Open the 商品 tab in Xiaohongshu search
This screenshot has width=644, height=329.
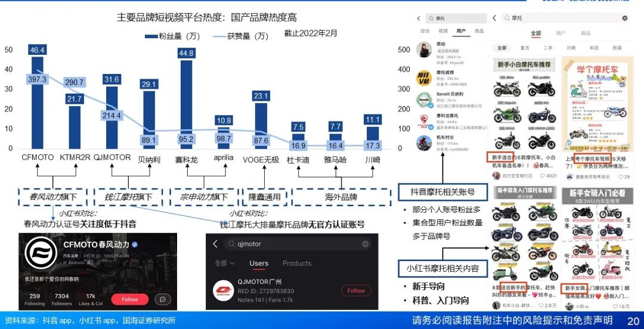(586, 33)
